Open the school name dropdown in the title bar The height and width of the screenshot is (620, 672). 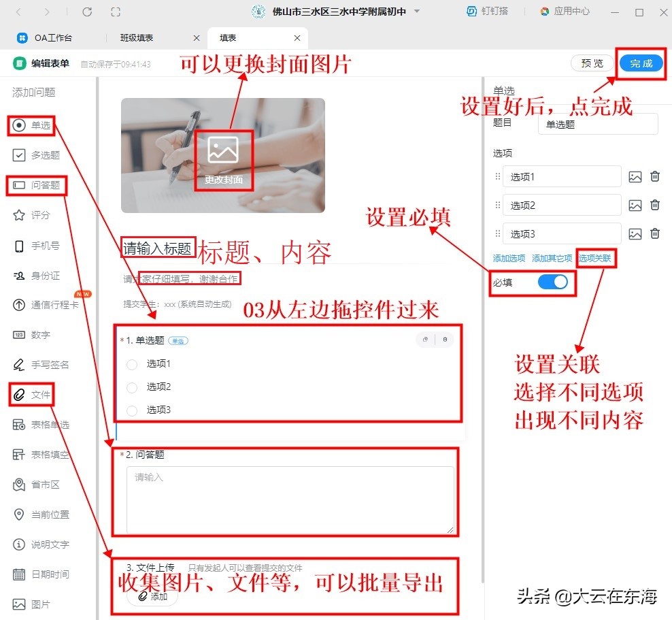point(416,12)
